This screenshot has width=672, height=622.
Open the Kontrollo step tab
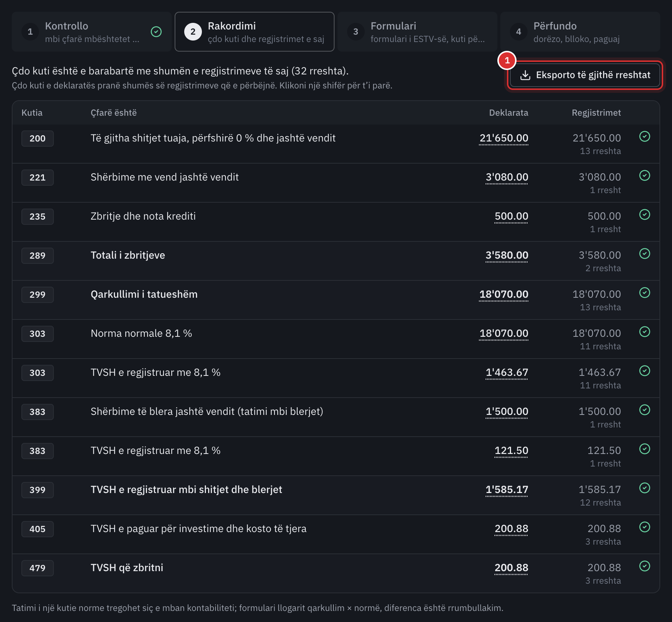92,32
